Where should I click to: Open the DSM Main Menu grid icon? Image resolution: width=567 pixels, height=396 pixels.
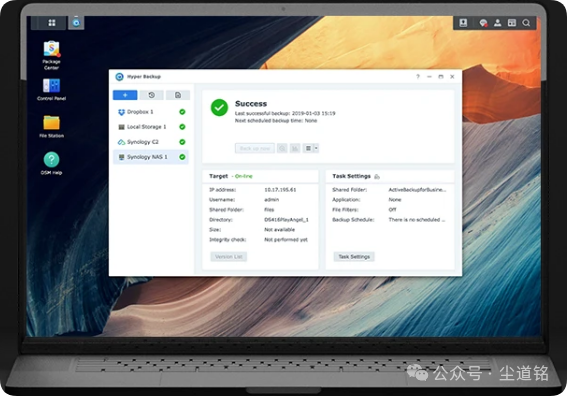click(x=52, y=23)
